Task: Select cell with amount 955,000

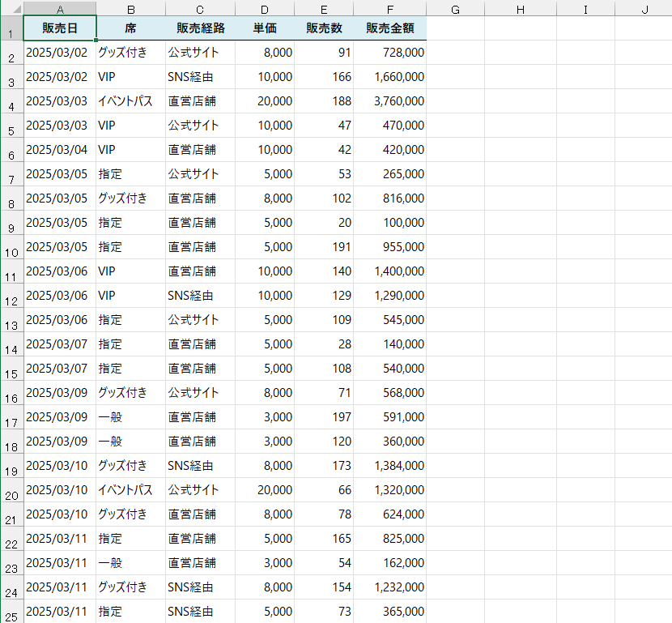Action: [x=390, y=247]
